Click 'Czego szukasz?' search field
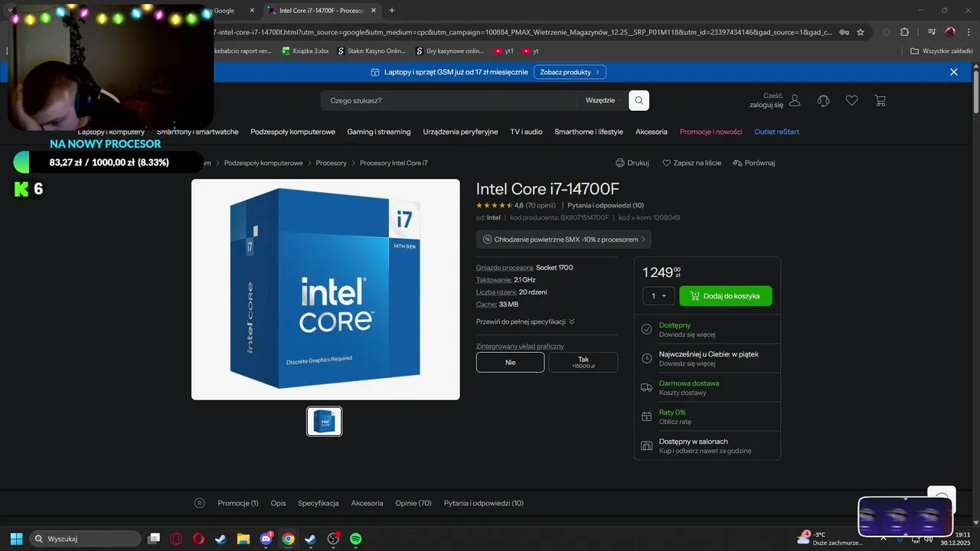Viewport: 980px width, 551px height. tap(449, 100)
